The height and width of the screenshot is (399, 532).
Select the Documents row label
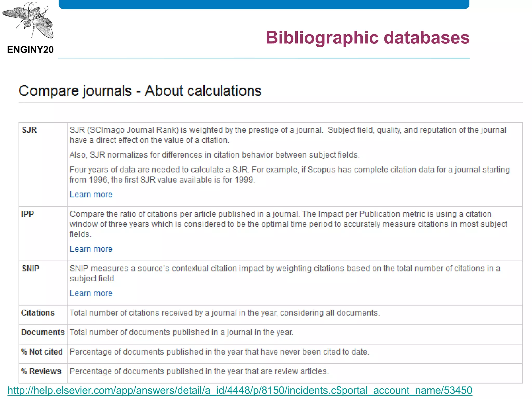pyautogui.click(x=43, y=332)
